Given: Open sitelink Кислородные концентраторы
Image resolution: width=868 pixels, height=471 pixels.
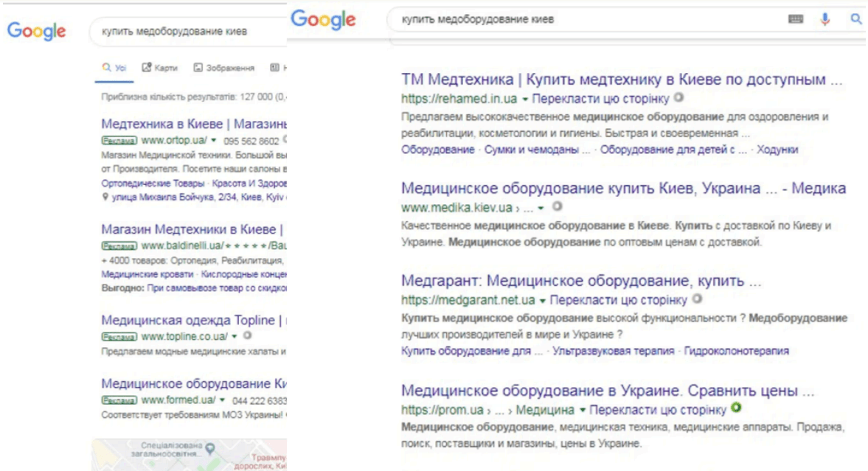Looking at the screenshot, I should click(244, 274).
